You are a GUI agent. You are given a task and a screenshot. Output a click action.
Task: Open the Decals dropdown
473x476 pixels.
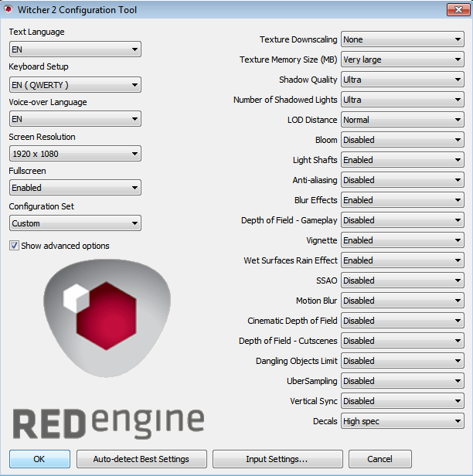tap(403, 420)
